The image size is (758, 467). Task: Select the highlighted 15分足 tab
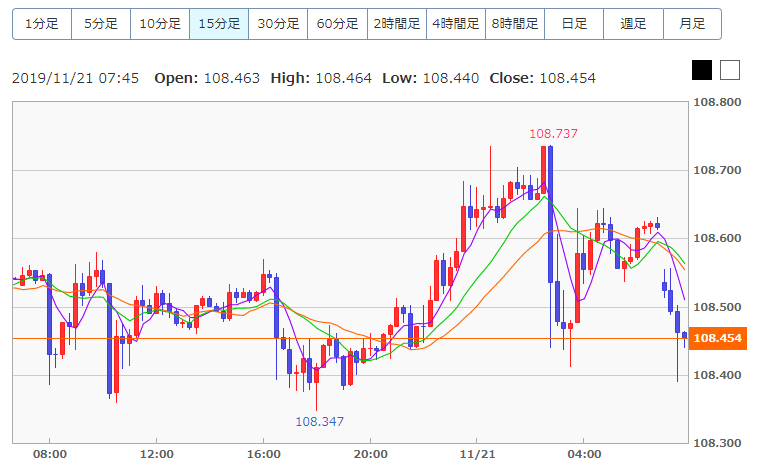[x=219, y=24]
